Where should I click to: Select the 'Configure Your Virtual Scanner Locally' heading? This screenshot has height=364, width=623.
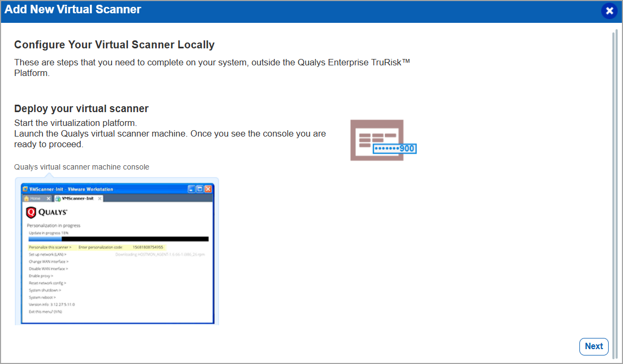tap(114, 45)
